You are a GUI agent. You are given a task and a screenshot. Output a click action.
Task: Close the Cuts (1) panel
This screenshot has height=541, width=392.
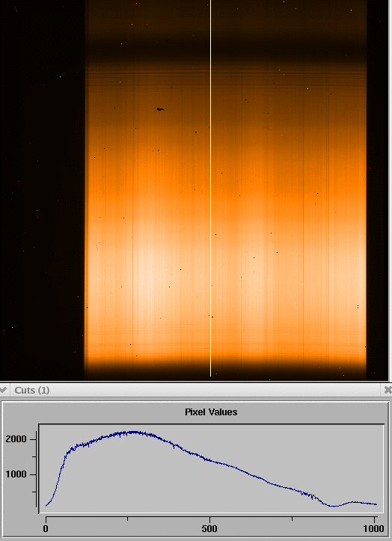tap(388, 390)
